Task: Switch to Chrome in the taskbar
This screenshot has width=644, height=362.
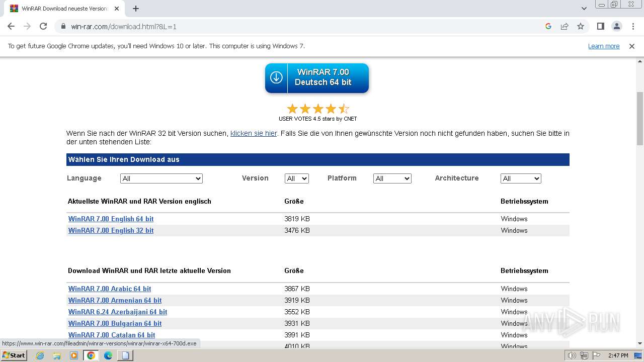Action: point(91,355)
